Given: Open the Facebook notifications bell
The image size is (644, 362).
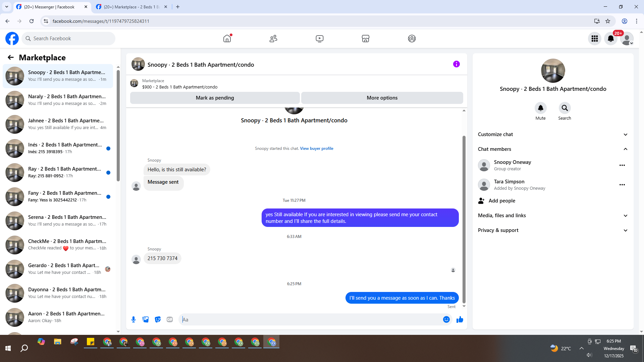Looking at the screenshot, I should pos(611,39).
